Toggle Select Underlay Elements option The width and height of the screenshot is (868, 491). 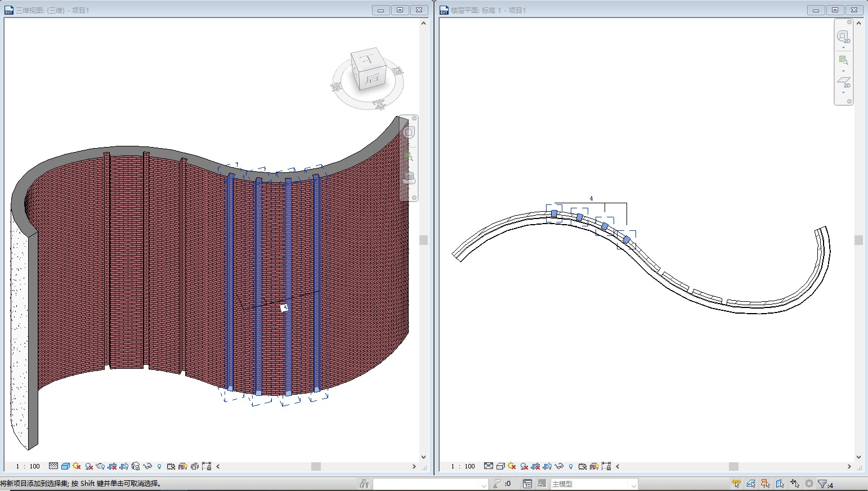point(751,484)
